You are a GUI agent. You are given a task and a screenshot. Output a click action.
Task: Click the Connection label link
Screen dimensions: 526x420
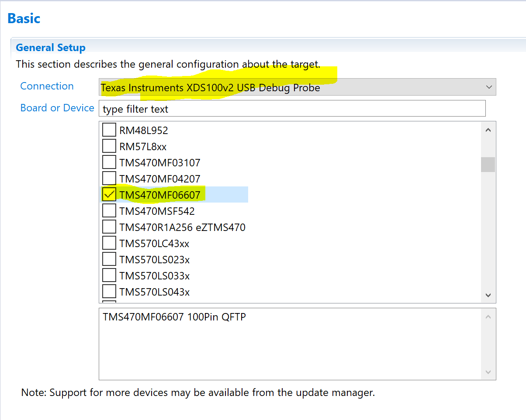point(47,86)
